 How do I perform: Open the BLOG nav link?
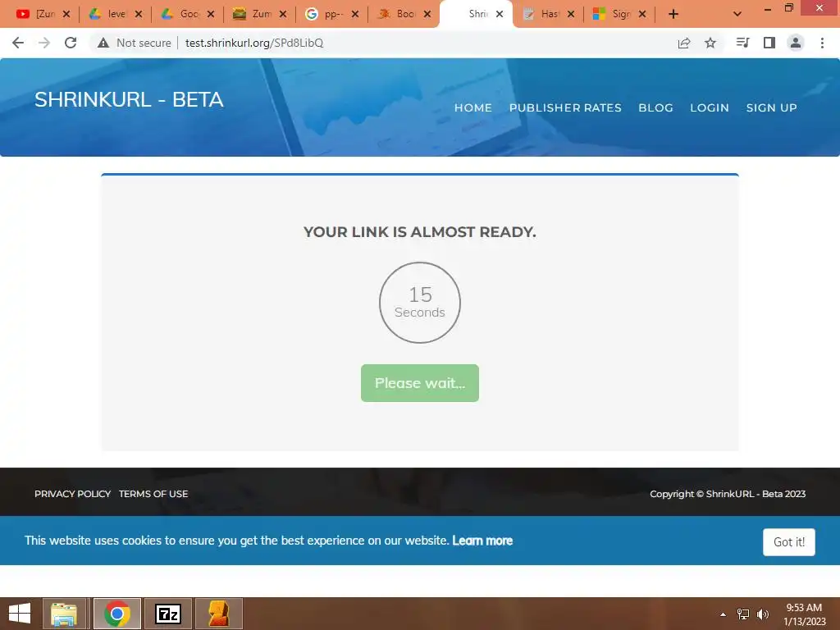tap(655, 107)
